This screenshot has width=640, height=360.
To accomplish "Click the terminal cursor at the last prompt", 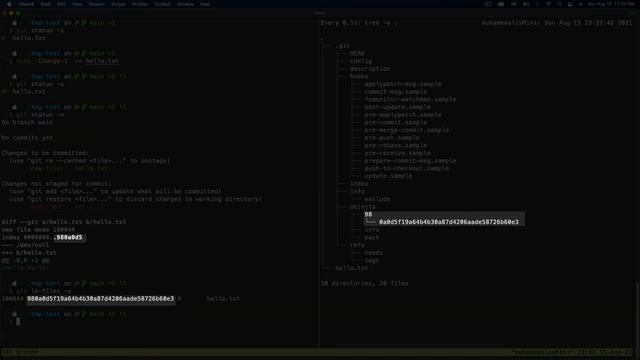I will (x=18, y=322).
